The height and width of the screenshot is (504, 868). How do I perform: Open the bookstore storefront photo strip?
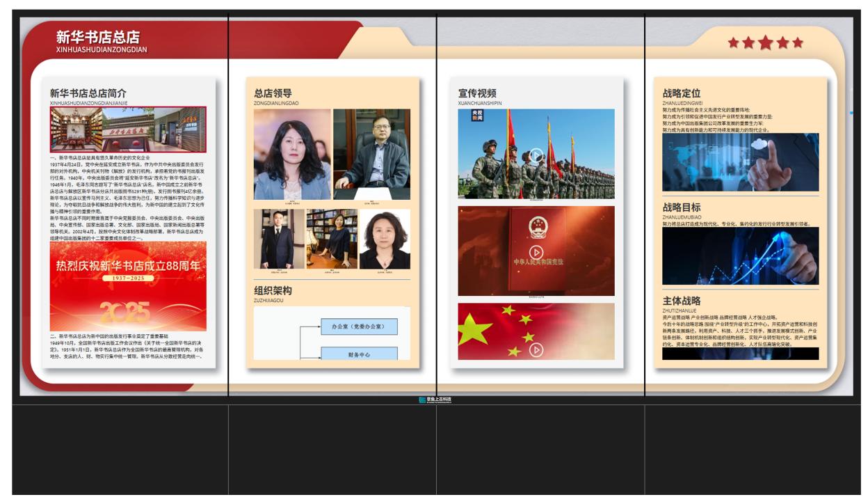pyautogui.click(x=128, y=129)
